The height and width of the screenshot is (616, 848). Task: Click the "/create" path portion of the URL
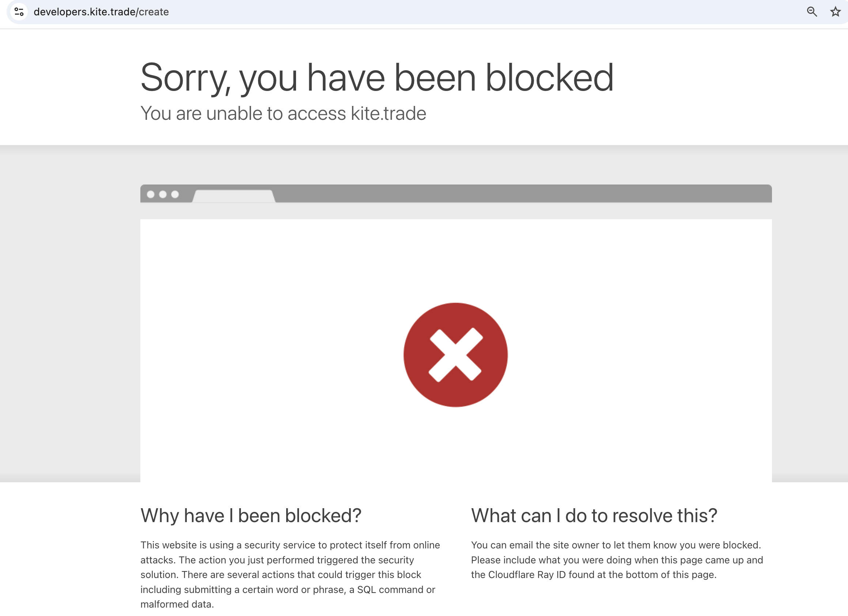153,12
